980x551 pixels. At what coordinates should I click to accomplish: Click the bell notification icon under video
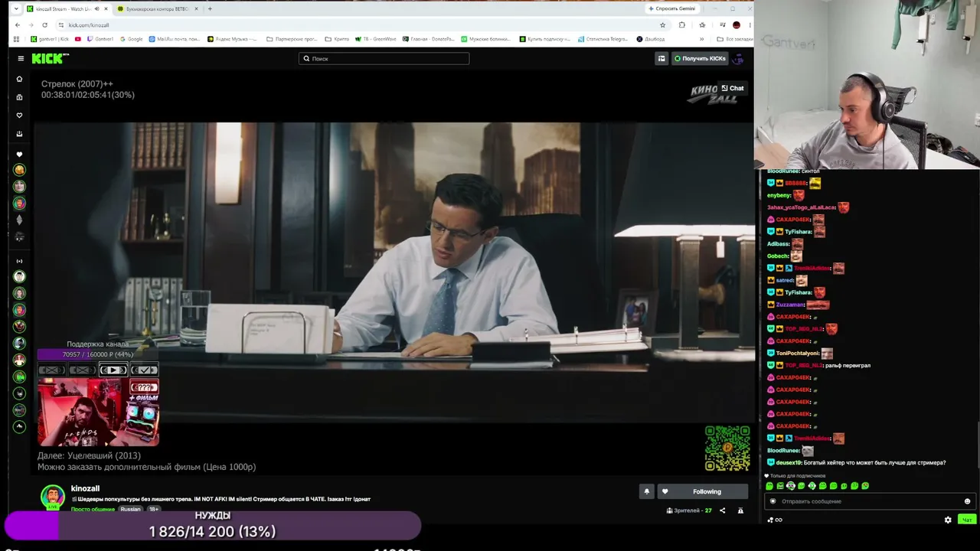(646, 491)
